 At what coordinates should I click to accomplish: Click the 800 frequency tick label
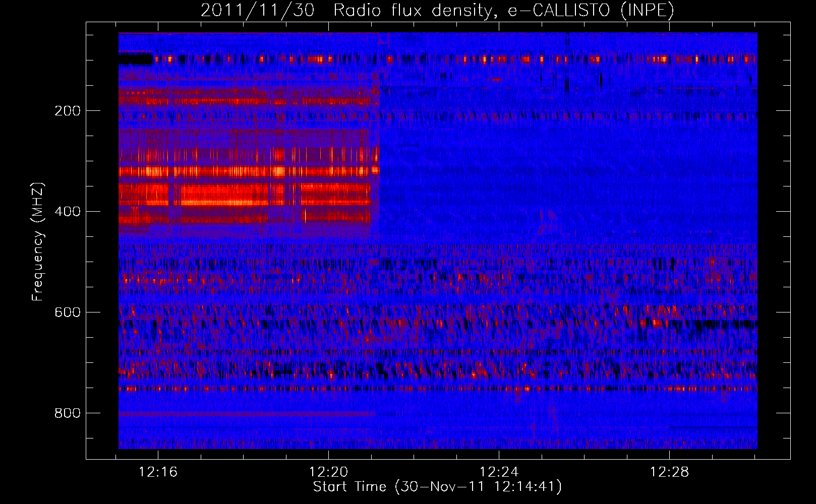(x=68, y=413)
